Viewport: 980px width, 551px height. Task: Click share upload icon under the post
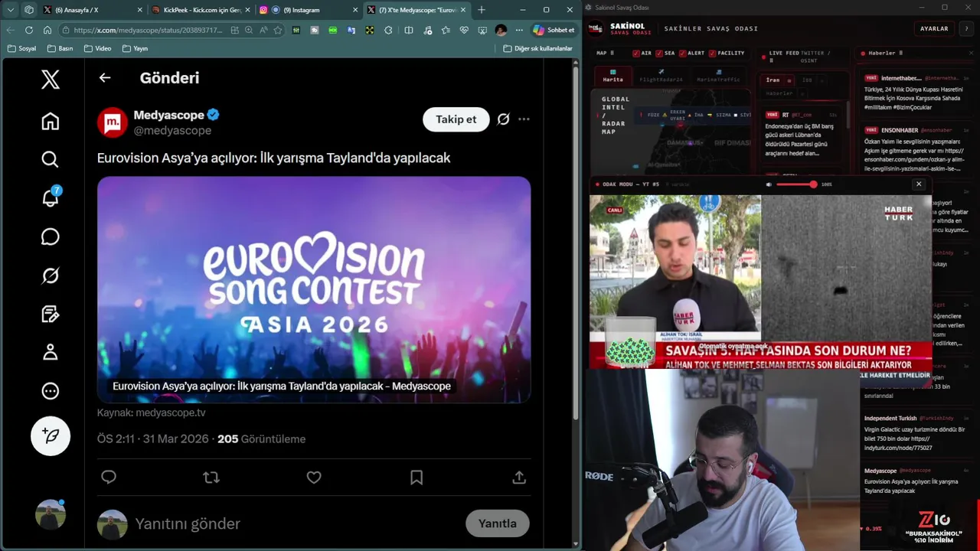coord(519,478)
